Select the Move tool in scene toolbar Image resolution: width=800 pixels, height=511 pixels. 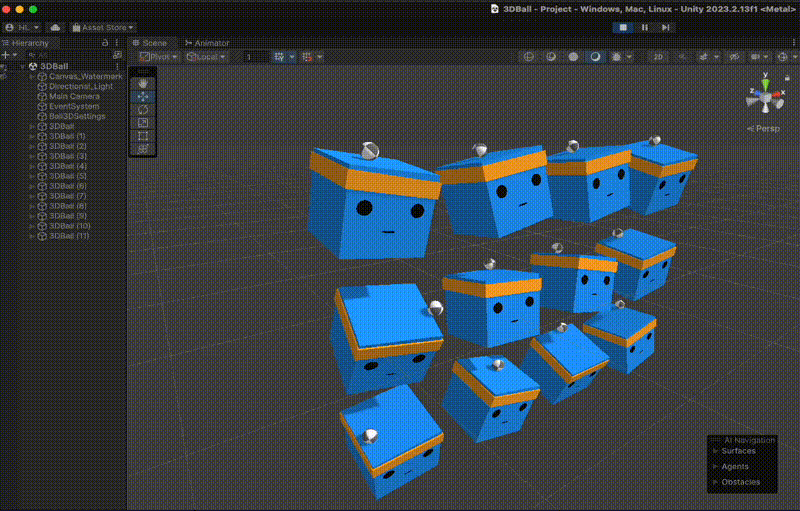pyautogui.click(x=142, y=97)
